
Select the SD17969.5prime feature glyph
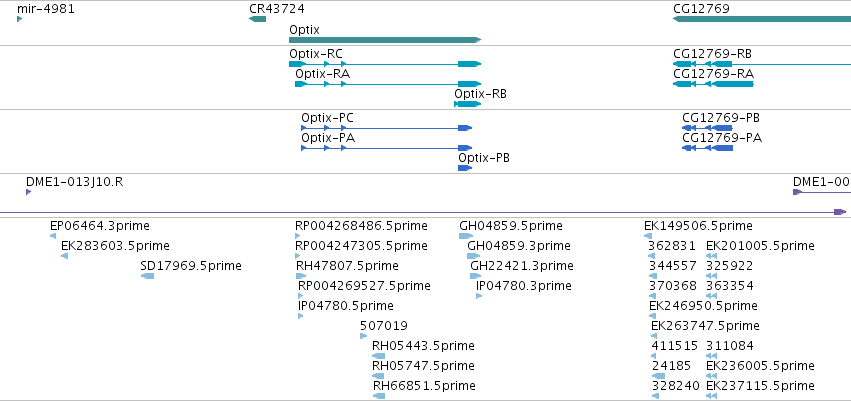click(148, 276)
